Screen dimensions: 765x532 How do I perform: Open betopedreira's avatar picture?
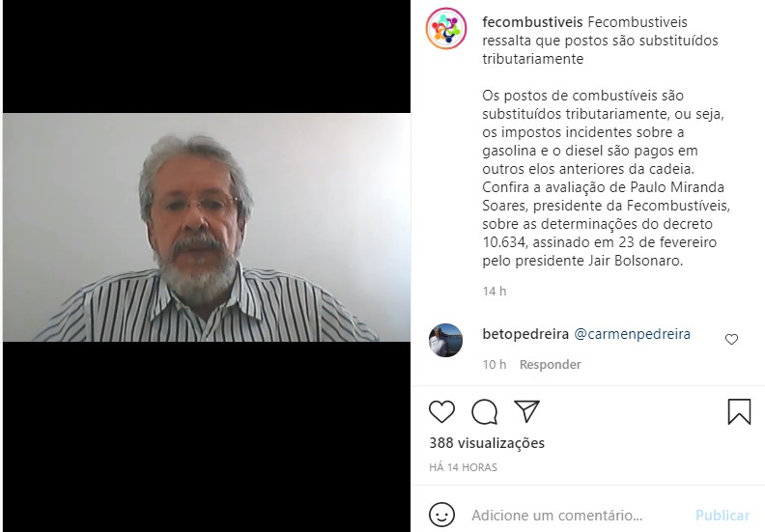(x=445, y=341)
